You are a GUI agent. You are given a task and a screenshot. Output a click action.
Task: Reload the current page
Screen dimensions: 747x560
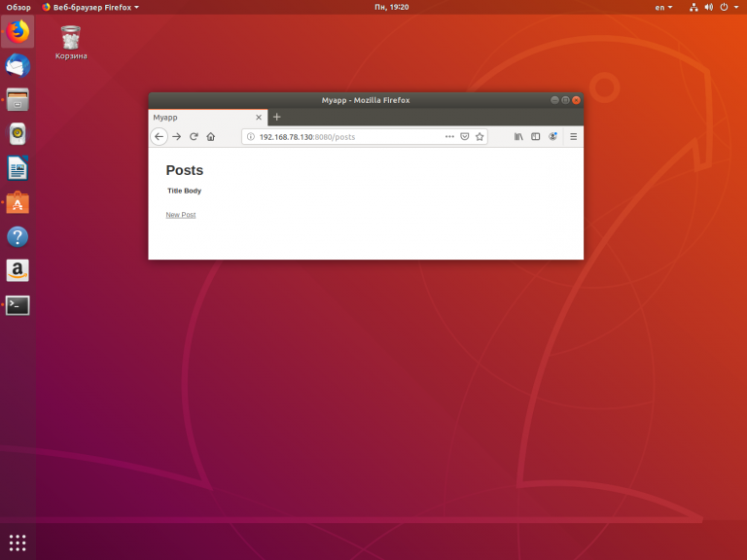(194, 137)
